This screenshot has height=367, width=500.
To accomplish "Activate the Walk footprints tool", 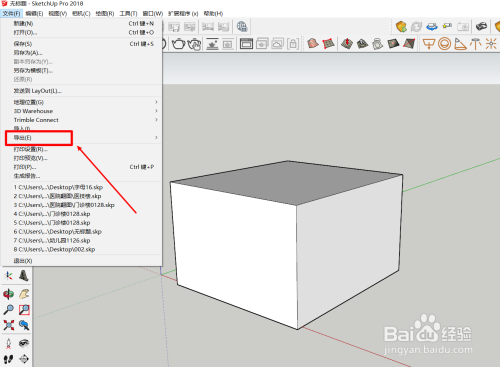I will click(8, 359).
